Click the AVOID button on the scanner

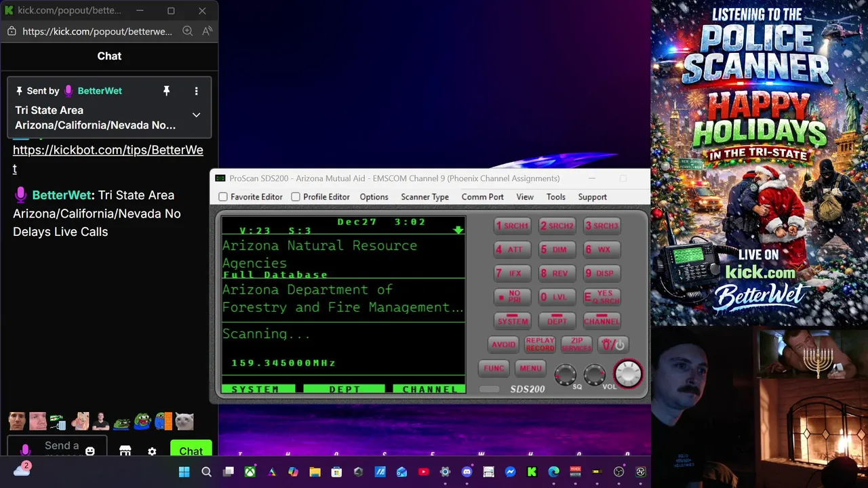pos(503,344)
